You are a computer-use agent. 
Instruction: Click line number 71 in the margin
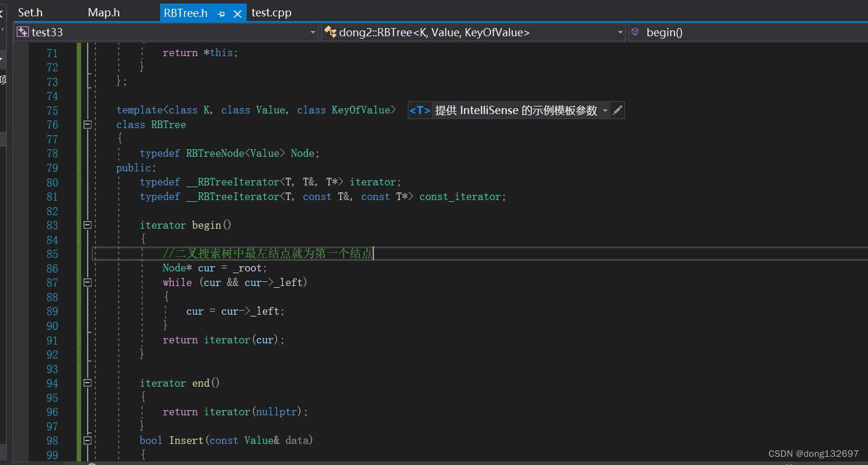tap(52, 53)
